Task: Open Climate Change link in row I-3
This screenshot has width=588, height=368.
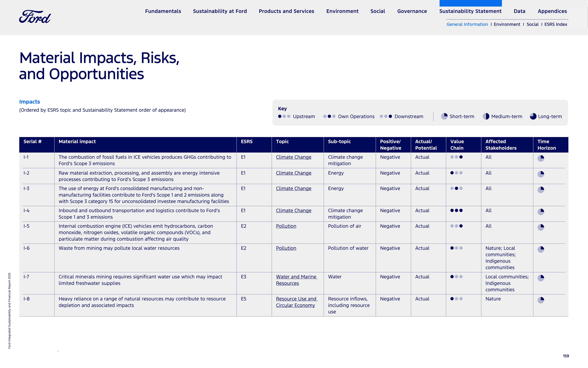Action: [x=294, y=189]
